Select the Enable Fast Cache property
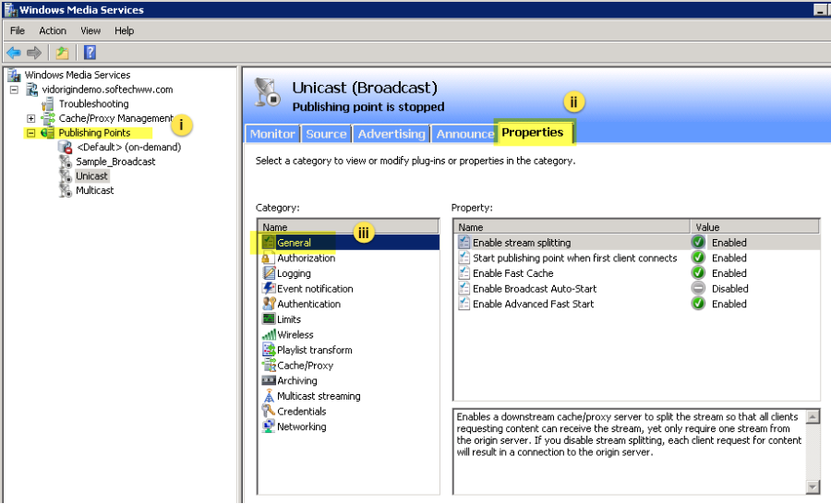Image resolution: width=831 pixels, height=504 pixels. tap(512, 273)
